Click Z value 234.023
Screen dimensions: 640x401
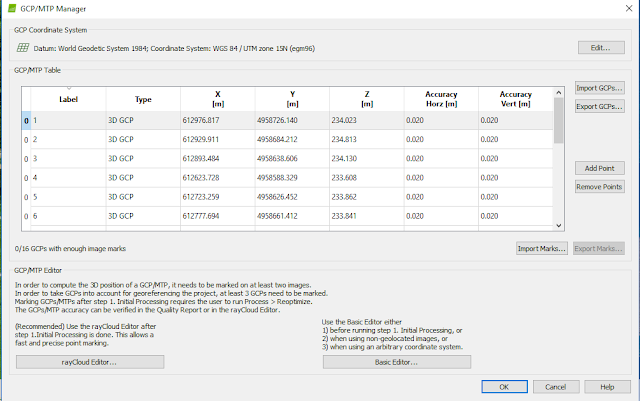coord(344,120)
